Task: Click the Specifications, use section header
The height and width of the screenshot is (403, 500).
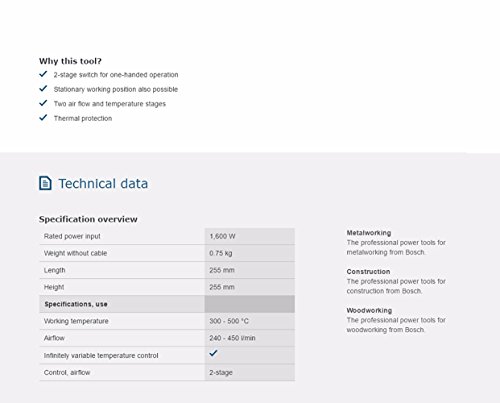Action: (x=167, y=304)
